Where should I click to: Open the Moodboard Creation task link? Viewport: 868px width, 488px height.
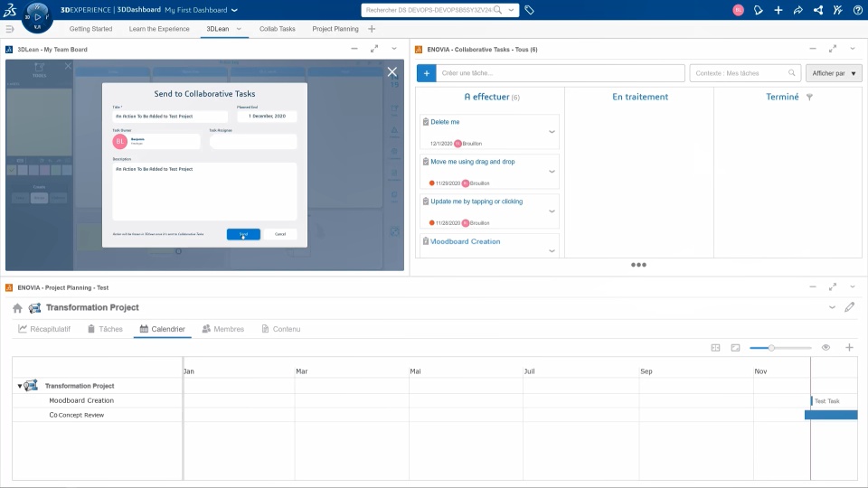coord(466,241)
